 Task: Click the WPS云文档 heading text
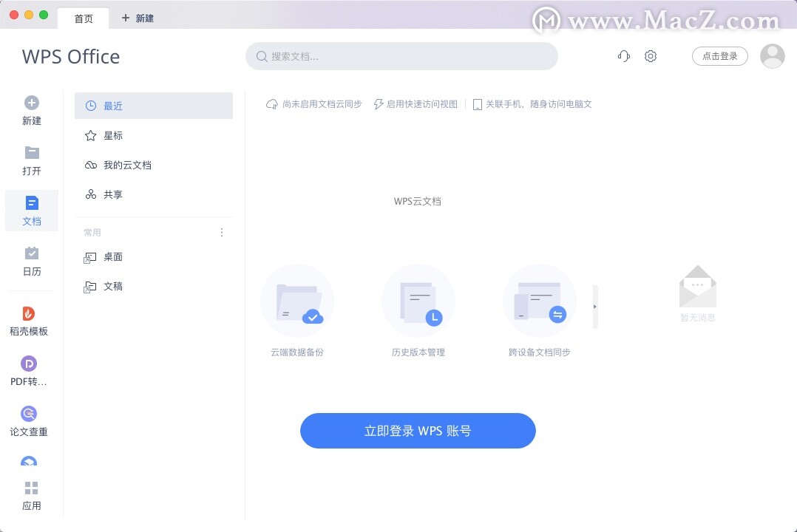(x=417, y=201)
